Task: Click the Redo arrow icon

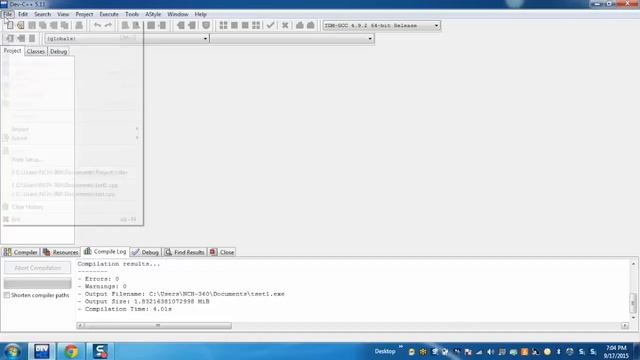Action: pyautogui.click(x=108, y=25)
